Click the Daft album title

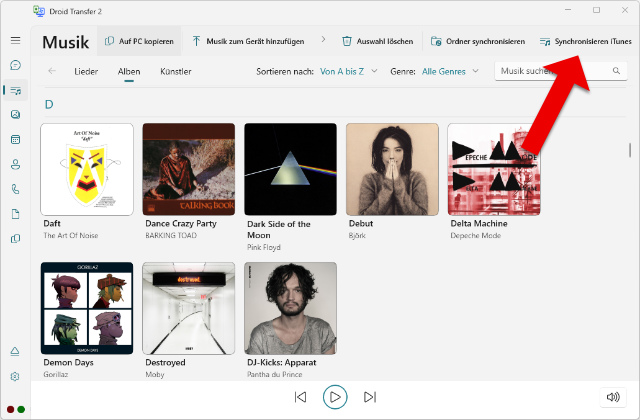(52, 223)
